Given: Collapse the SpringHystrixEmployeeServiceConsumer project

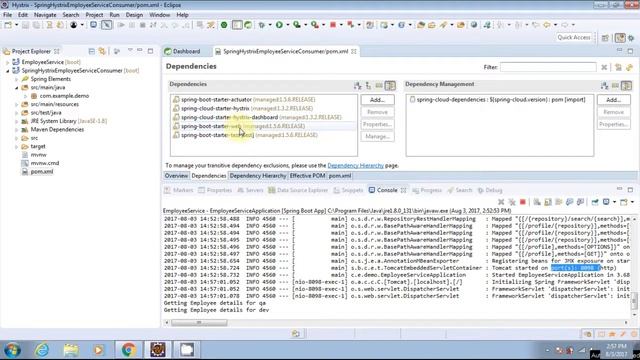Looking at the screenshot, I should [x=7, y=71].
